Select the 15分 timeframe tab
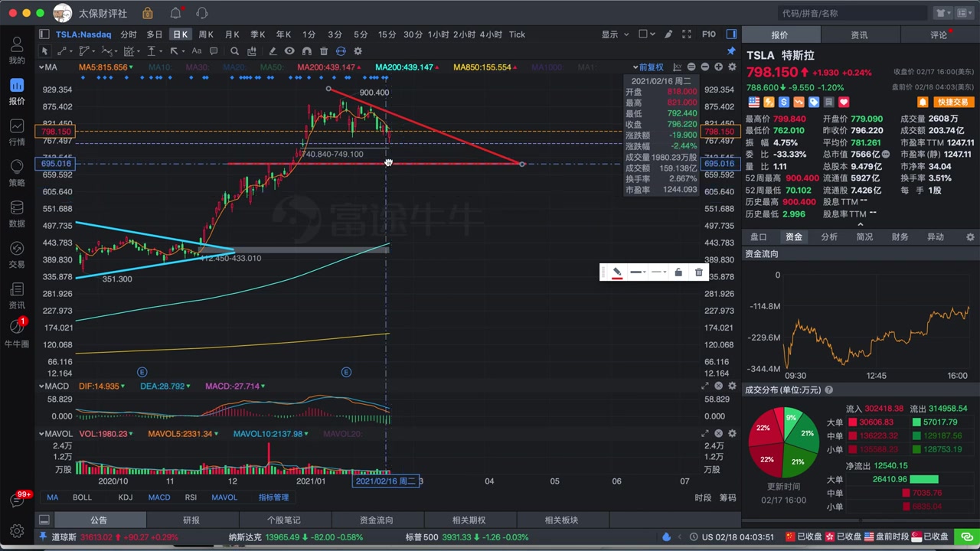 tap(387, 34)
